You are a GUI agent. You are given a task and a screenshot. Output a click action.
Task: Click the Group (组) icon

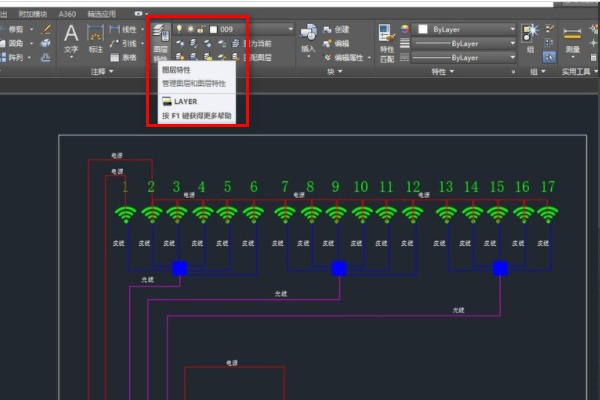point(530,38)
